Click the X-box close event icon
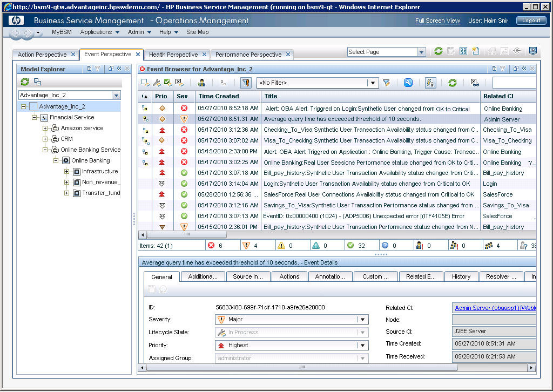Viewport: 553px width, 392px height. (179, 83)
